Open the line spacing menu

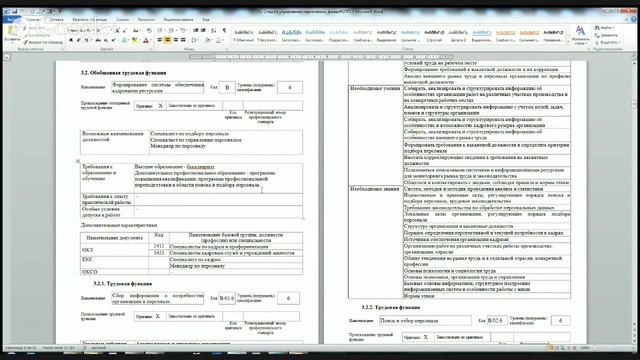[x=195, y=40]
